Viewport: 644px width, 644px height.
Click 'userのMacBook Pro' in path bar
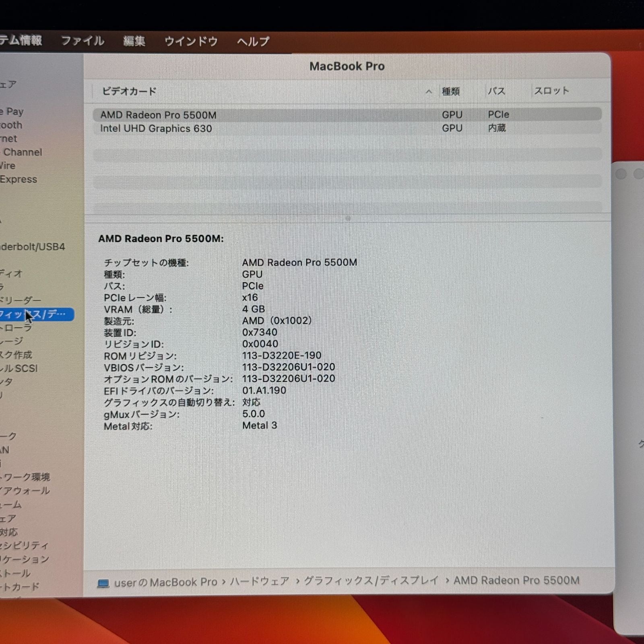[166, 582]
